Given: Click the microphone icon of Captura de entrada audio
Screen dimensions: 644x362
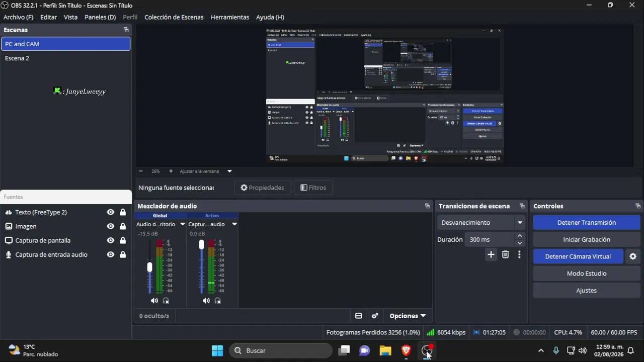Looking at the screenshot, I should point(9,254).
